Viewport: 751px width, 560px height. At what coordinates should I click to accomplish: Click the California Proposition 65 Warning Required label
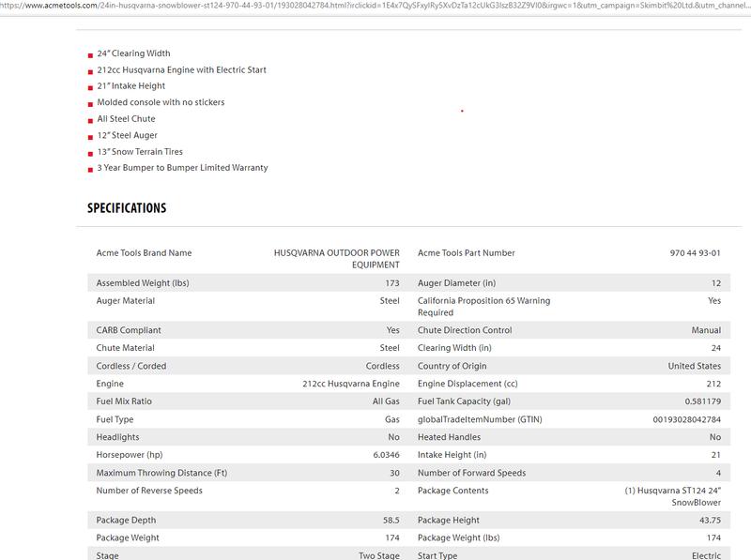(x=483, y=307)
